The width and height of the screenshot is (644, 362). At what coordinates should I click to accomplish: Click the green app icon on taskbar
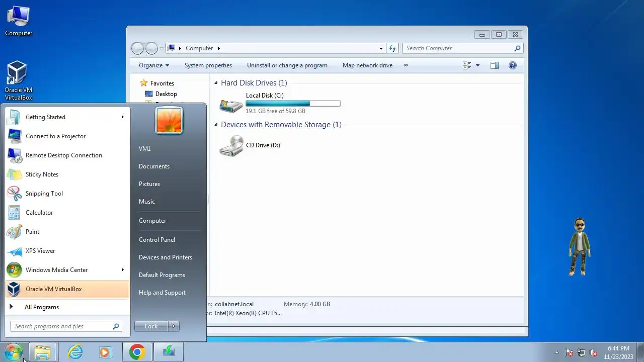pyautogui.click(x=169, y=352)
